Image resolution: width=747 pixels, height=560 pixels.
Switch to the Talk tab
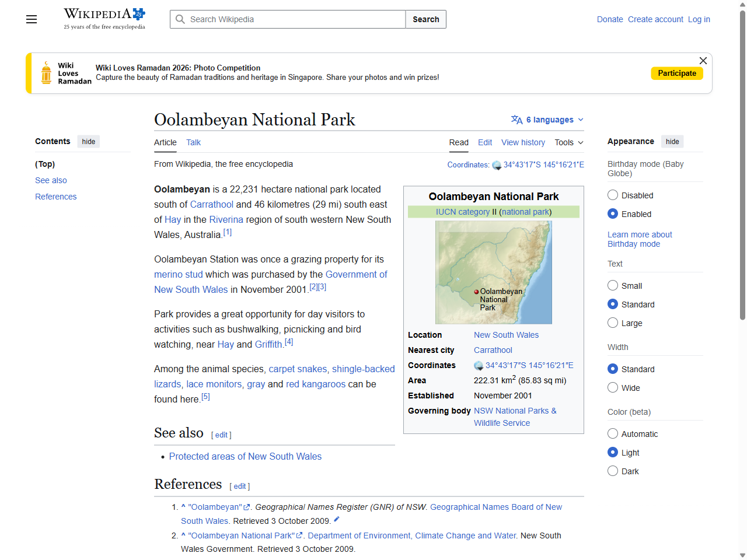coord(193,142)
